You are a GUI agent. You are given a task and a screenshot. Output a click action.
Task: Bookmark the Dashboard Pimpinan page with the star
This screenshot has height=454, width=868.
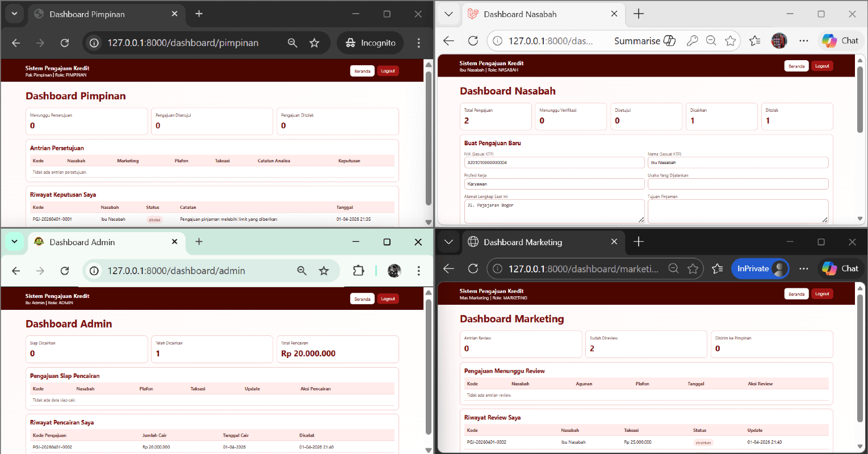click(315, 43)
